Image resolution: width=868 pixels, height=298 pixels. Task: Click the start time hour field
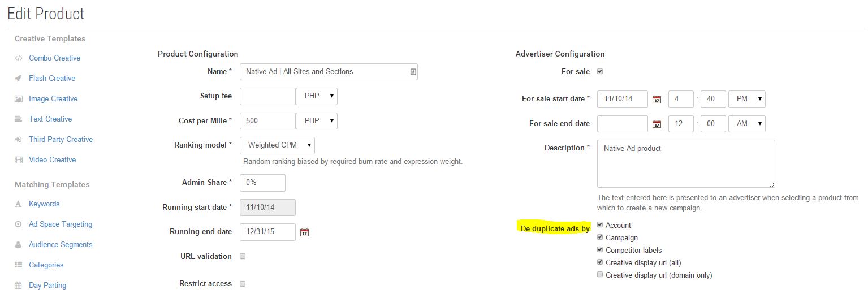[681, 99]
